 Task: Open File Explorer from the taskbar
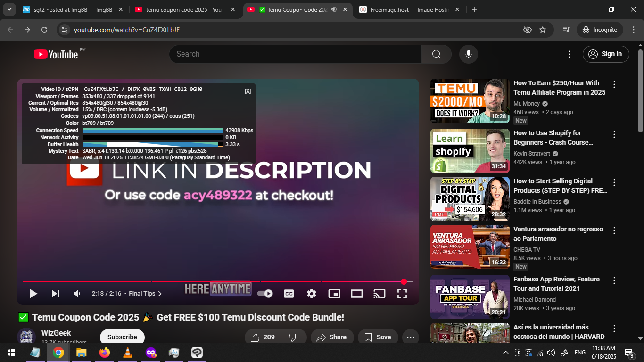point(81,353)
